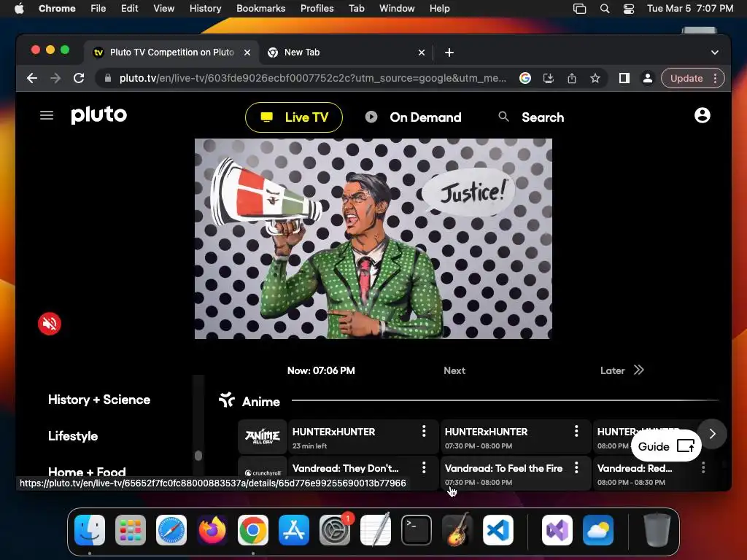Open Pluto Search
The width and height of the screenshot is (747, 560).
(531, 117)
